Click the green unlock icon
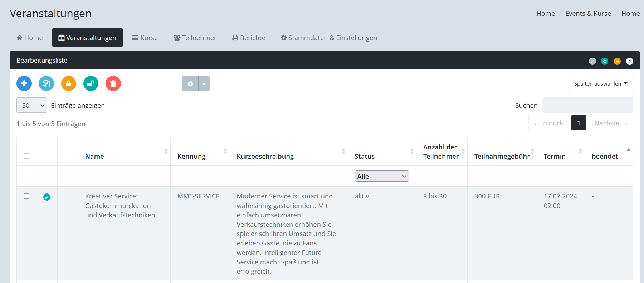The width and height of the screenshot is (644, 283). click(91, 83)
